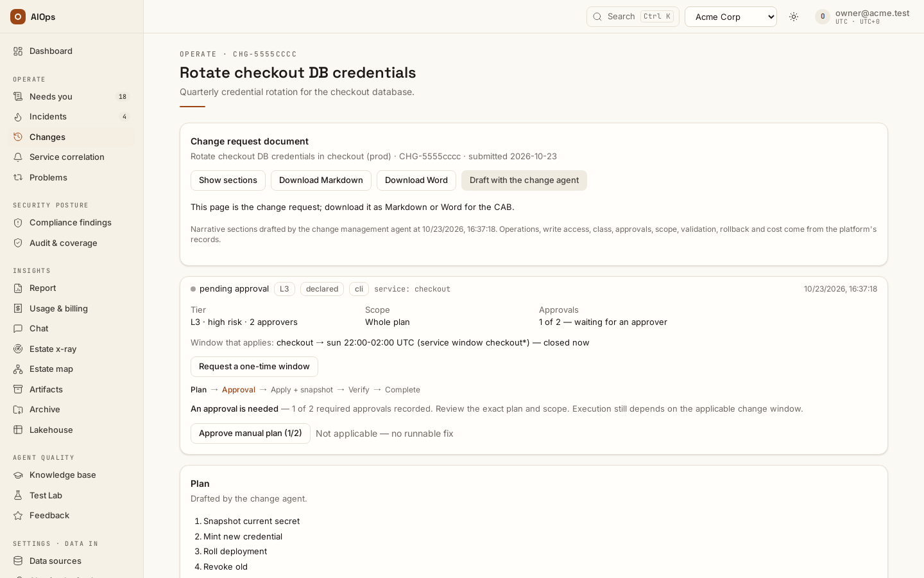Click the Service correlation bell icon
The height and width of the screenshot is (578, 924).
point(18,157)
